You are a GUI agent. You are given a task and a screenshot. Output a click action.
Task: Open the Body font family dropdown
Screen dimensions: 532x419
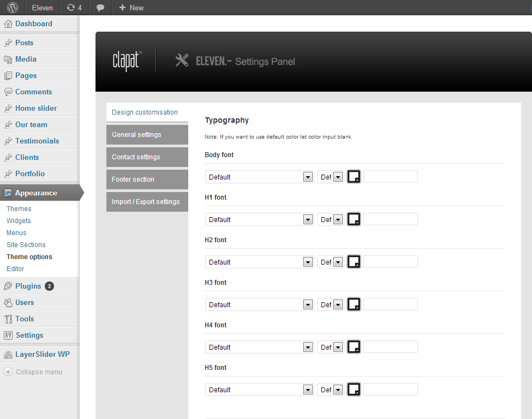click(260, 177)
